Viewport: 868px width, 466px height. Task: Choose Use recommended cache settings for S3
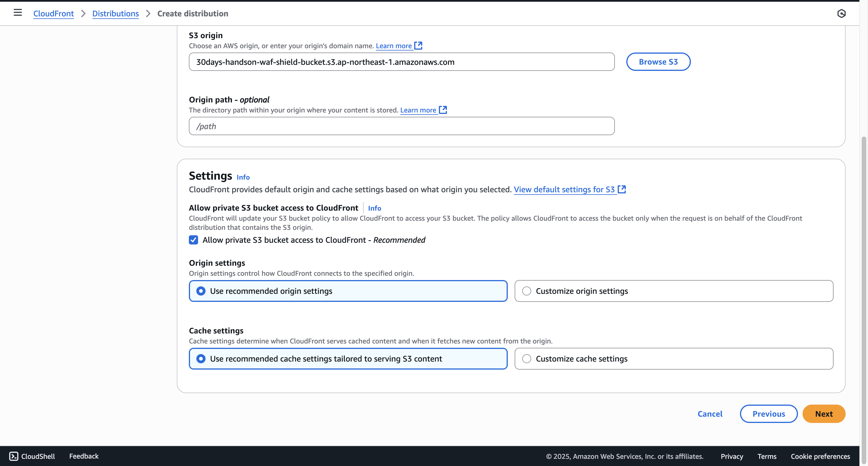point(201,358)
